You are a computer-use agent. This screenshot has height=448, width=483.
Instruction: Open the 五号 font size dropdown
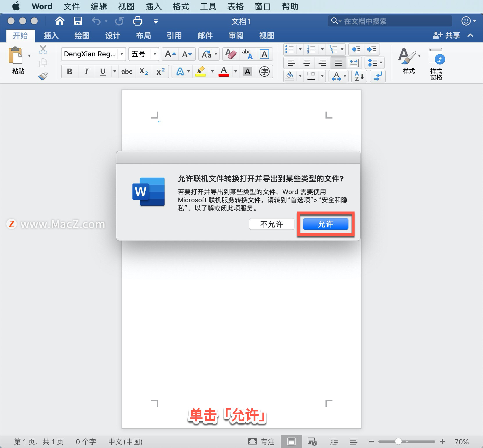(155, 54)
